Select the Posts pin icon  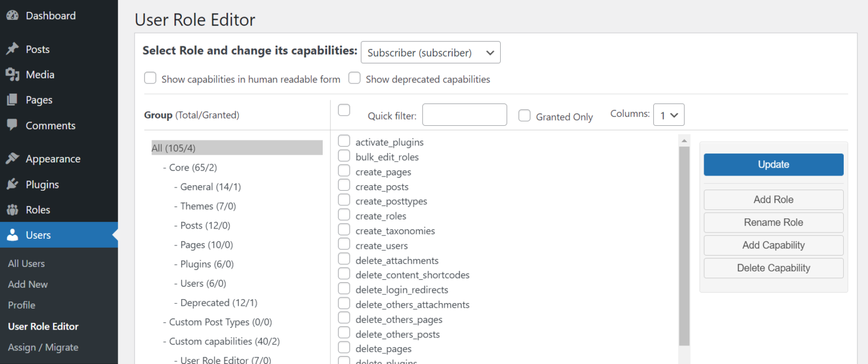(12, 49)
